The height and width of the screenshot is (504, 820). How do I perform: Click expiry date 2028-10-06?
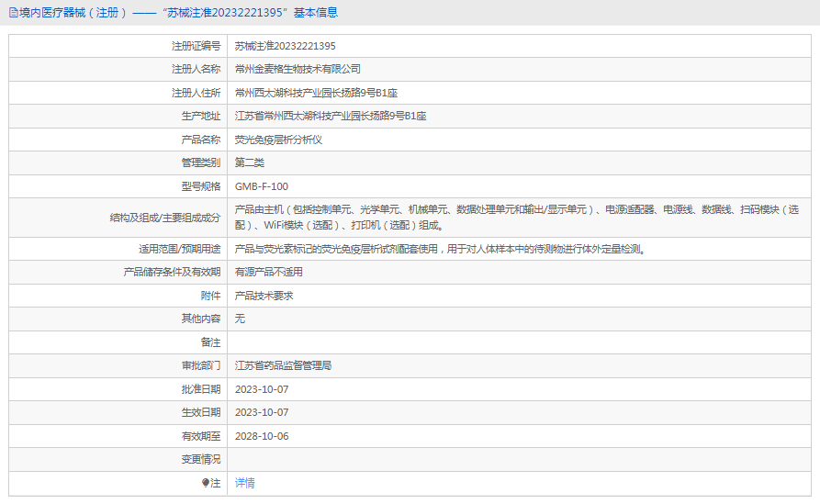coord(262,436)
